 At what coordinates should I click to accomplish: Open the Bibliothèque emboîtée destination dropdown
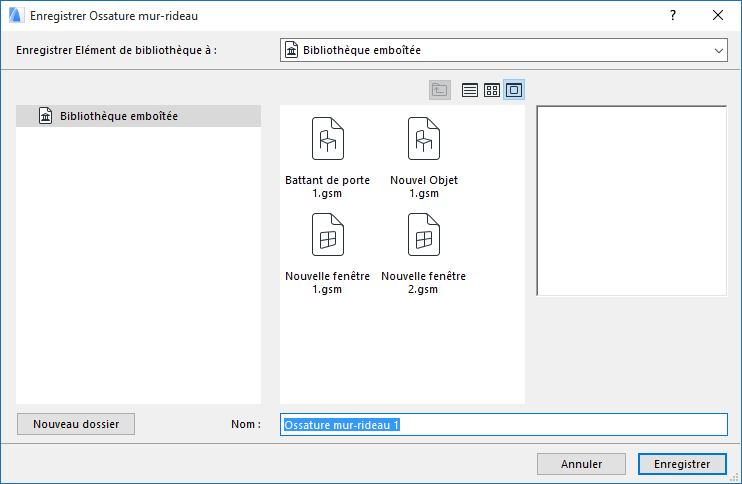click(x=504, y=50)
